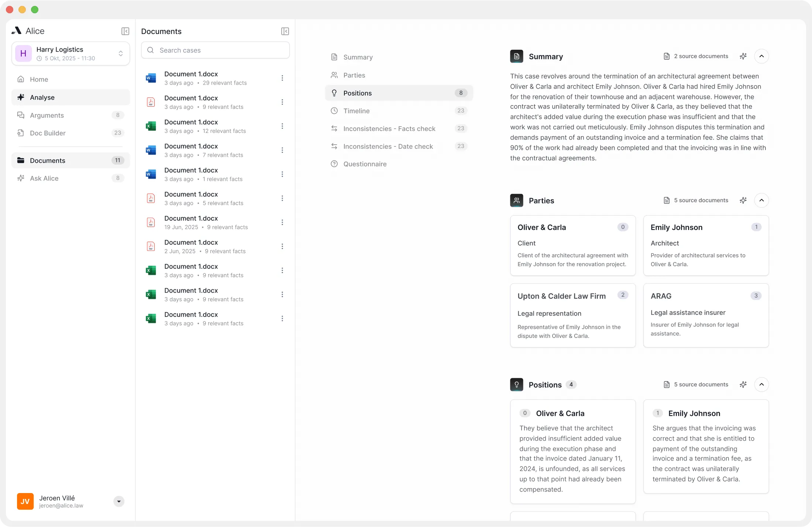Open Arguments in the left sidebar
Image resolution: width=812 pixels, height=527 pixels.
coord(47,116)
